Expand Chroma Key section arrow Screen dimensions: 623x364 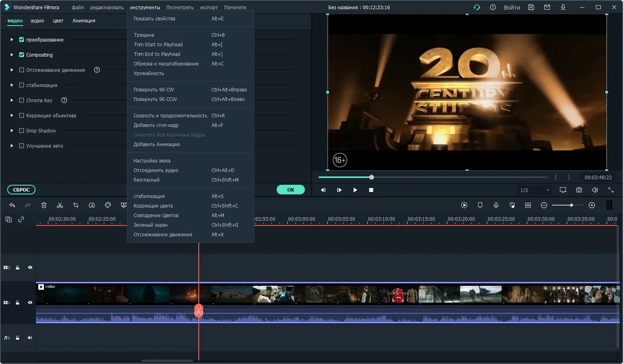click(12, 100)
